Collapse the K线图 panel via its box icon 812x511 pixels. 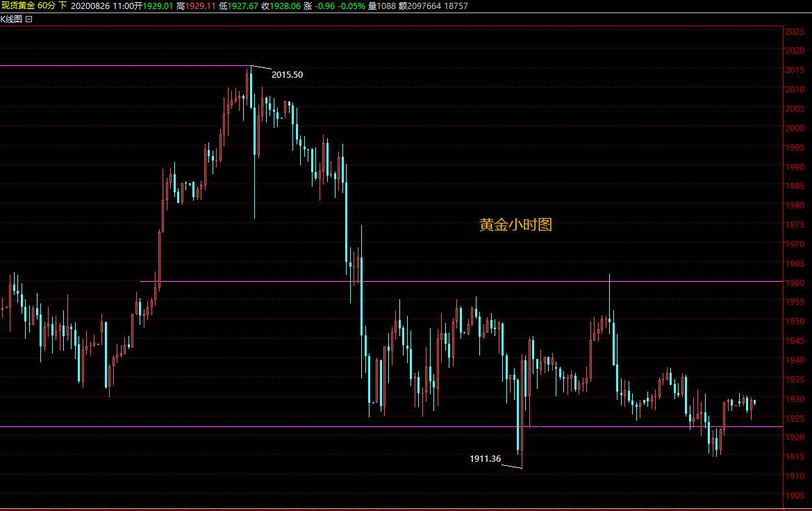point(29,19)
